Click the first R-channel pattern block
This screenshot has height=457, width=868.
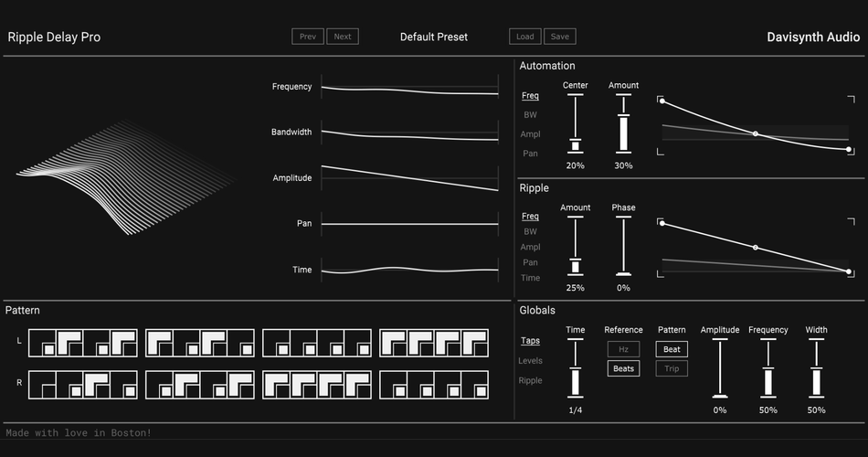83,385
